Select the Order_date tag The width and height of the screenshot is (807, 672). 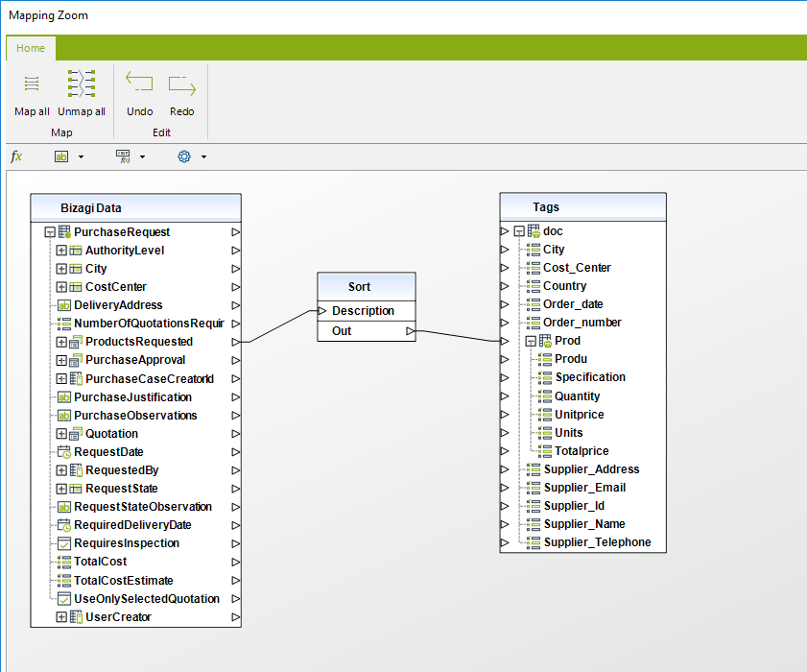click(573, 304)
